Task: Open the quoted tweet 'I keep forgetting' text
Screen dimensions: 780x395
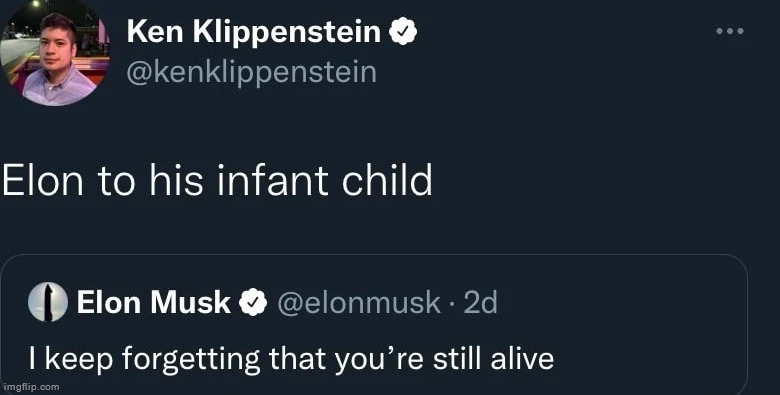Action: point(292,359)
